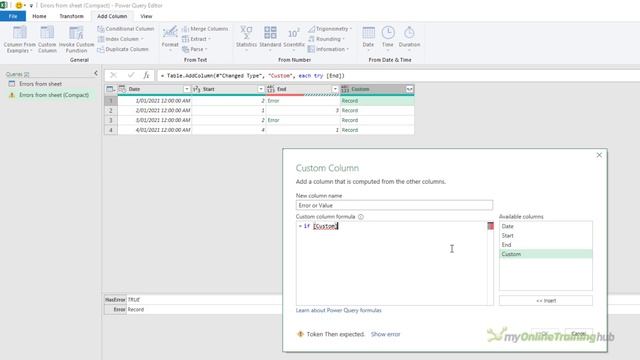Cancel the formula bar edit
Image resolution: width=640 pixels, height=360 pixels.
tap(113, 76)
